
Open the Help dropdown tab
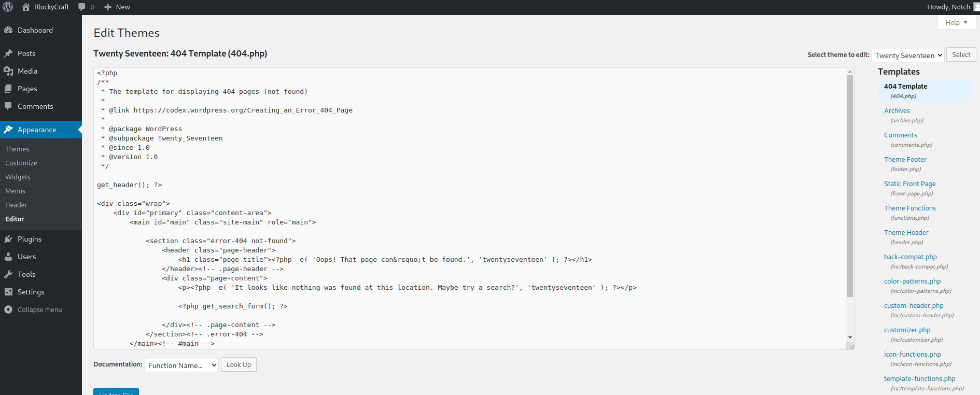pos(957,22)
